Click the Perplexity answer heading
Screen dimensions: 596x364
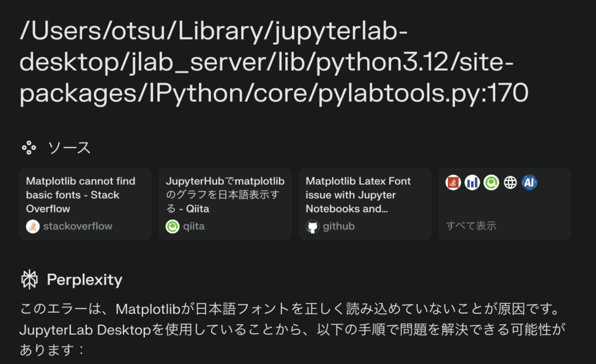(x=85, y=280)
